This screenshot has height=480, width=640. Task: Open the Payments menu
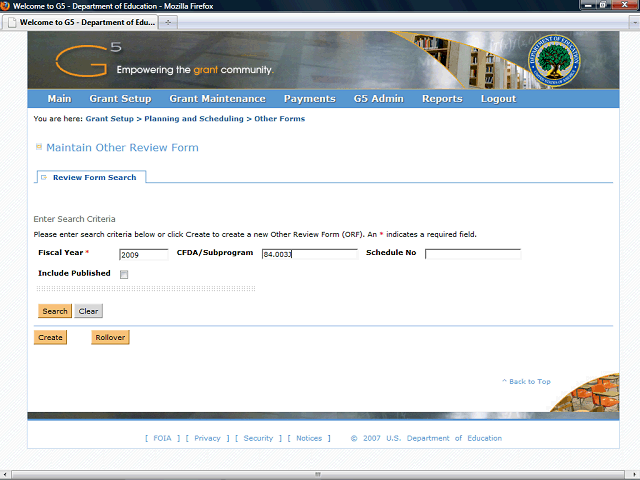coord(309,99)
